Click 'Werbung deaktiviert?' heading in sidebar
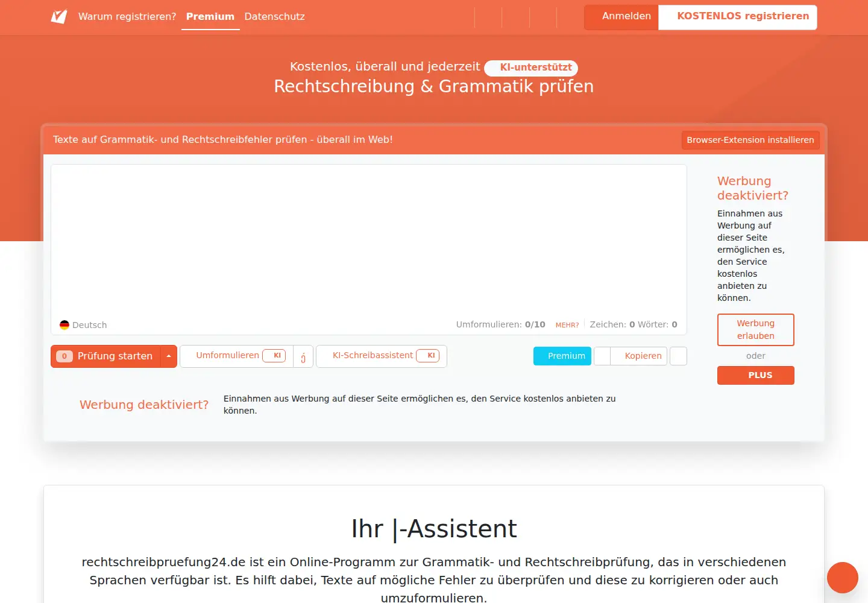The width and height of the screenshot is (868, 603). click(x=753, y=188)
